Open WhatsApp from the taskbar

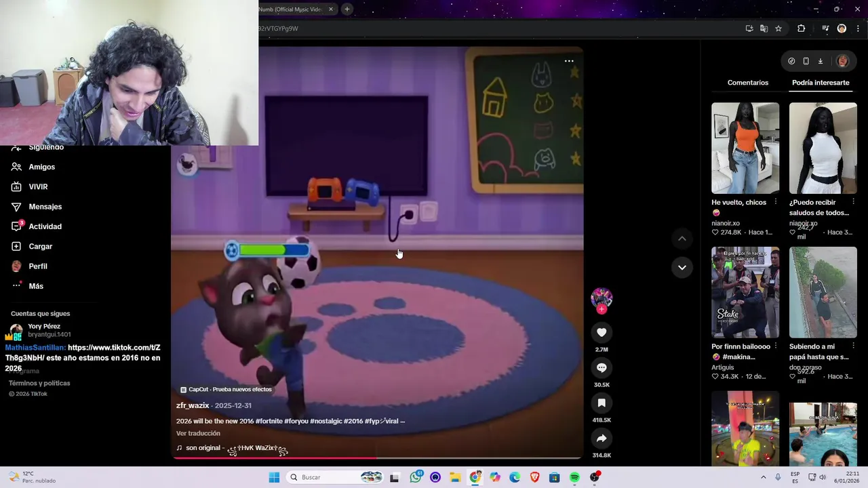point(416,477)
